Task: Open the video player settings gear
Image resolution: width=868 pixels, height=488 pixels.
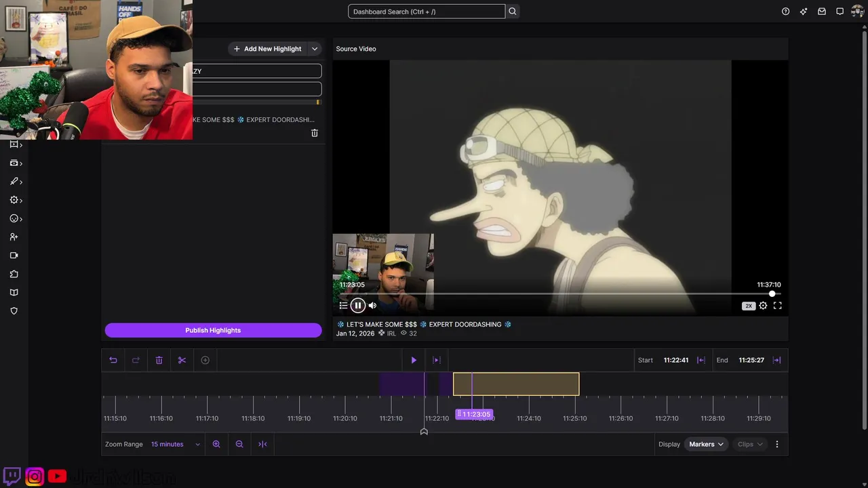Action: pos(763,306)
